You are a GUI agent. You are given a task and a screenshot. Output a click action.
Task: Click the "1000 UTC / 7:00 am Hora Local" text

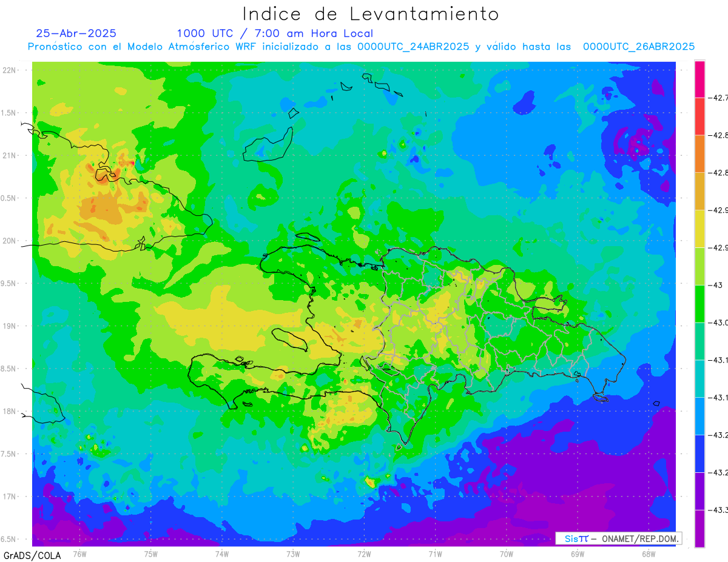[x=275, y=33]
